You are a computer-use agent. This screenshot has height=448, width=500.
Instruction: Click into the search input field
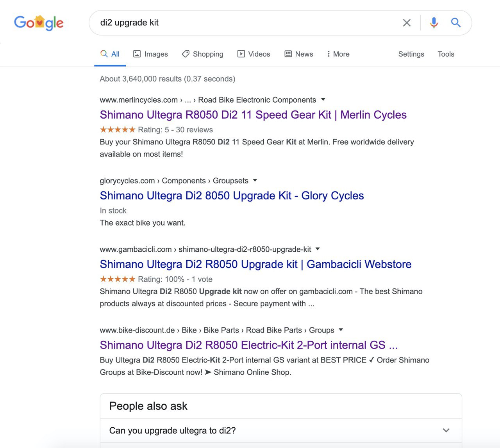242,23
